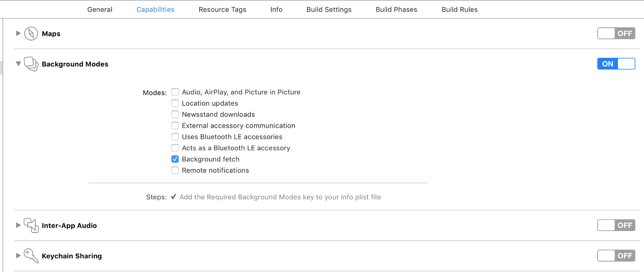Expand the Maps section disclosure triangle

(x=18, y=33)
